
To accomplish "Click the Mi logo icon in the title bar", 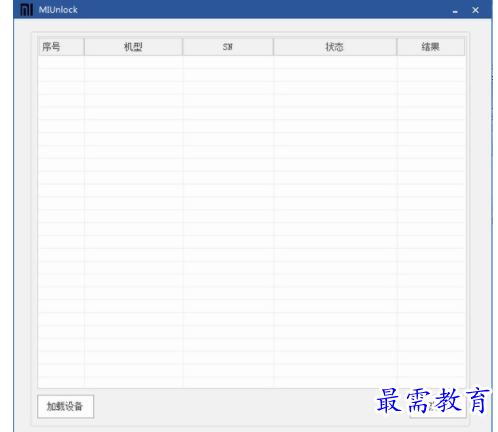I will point(27,10).
